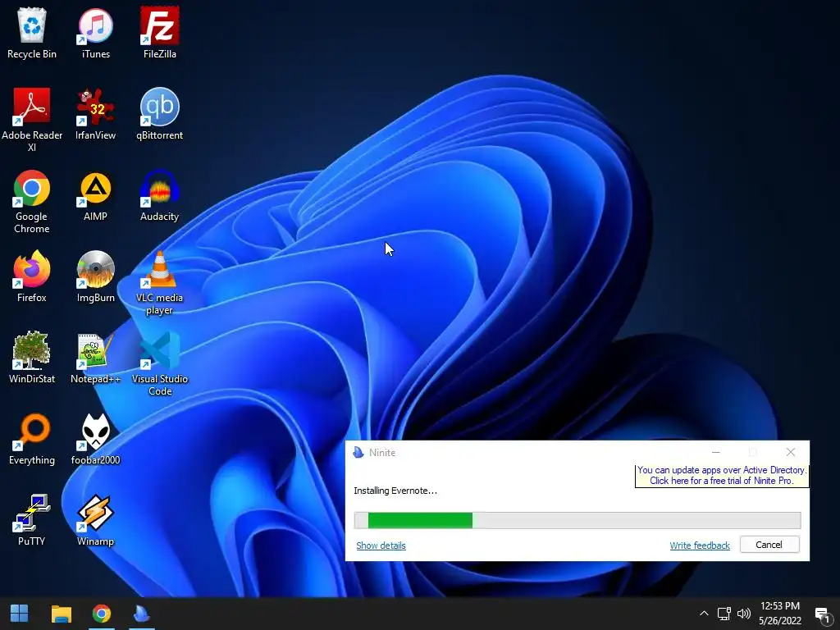This screenshot has width=840, height=630.
Task: Open the notification center icon
Action: point(822,614)
